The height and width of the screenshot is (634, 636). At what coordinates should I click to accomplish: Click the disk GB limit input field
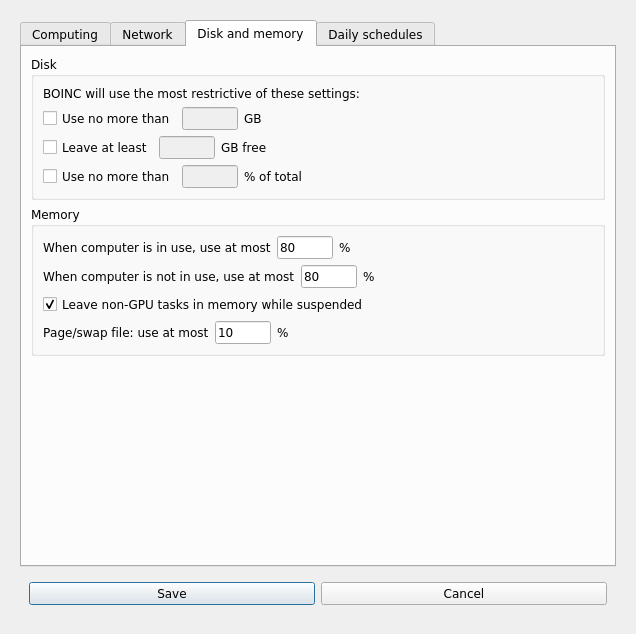click(x=210, y=118)
